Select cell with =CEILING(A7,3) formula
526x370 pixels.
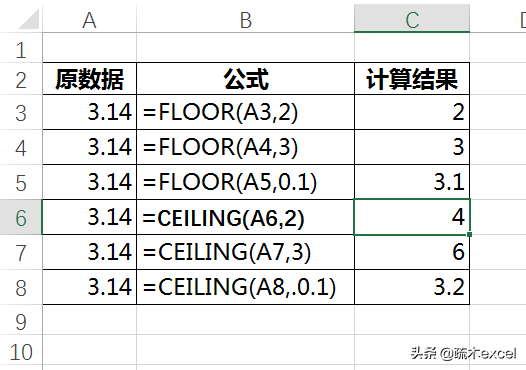click(246, 252)
